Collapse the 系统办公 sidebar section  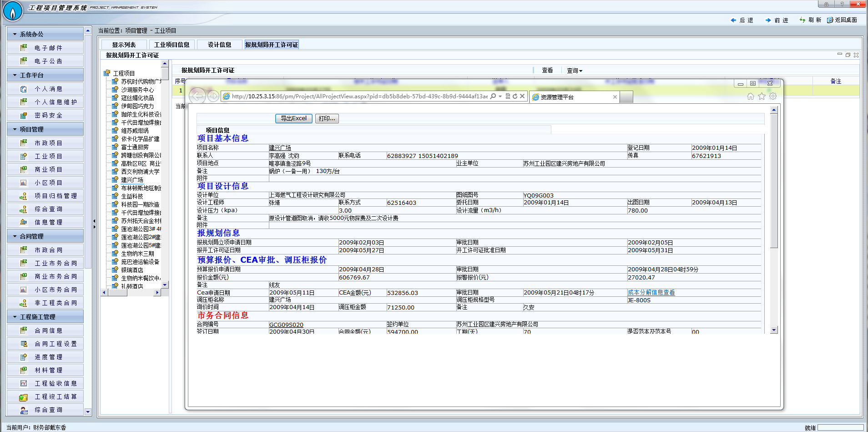click(x=15, y=35)
